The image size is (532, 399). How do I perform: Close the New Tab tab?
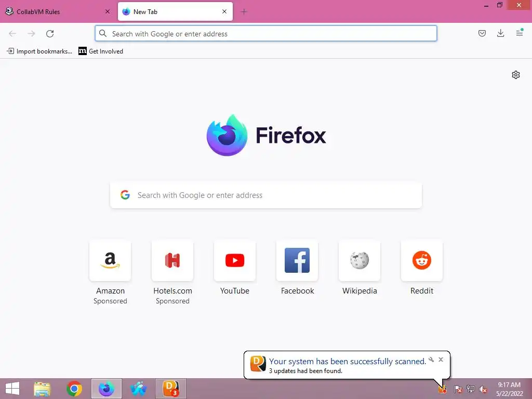224,11
